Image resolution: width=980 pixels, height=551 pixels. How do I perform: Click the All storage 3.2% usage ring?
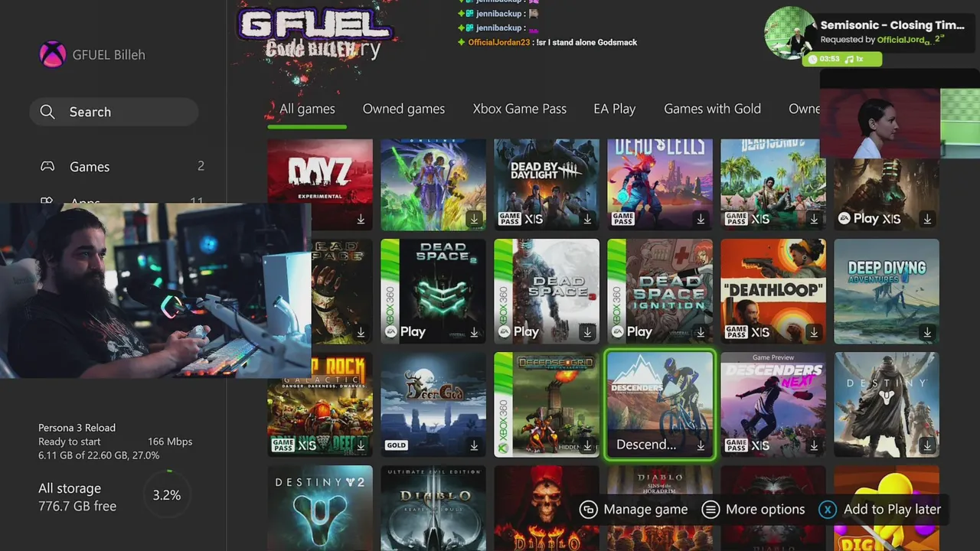coord(167,495)
